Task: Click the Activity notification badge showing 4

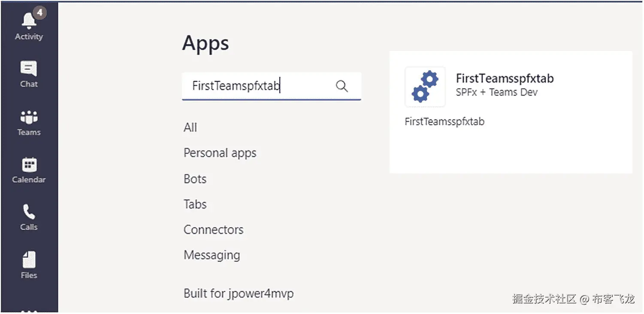Action: (x=39, y=13)
